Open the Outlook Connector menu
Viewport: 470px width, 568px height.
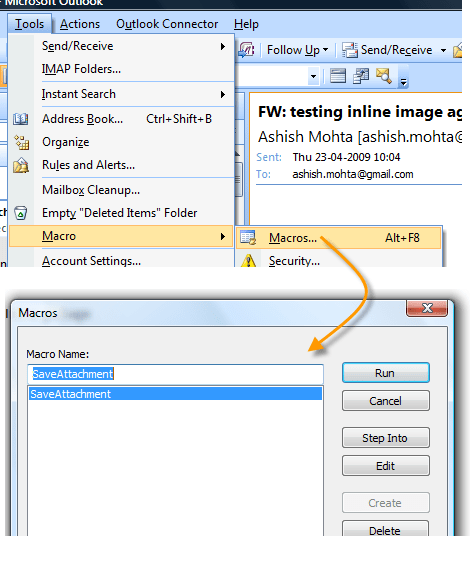[167, 24]
